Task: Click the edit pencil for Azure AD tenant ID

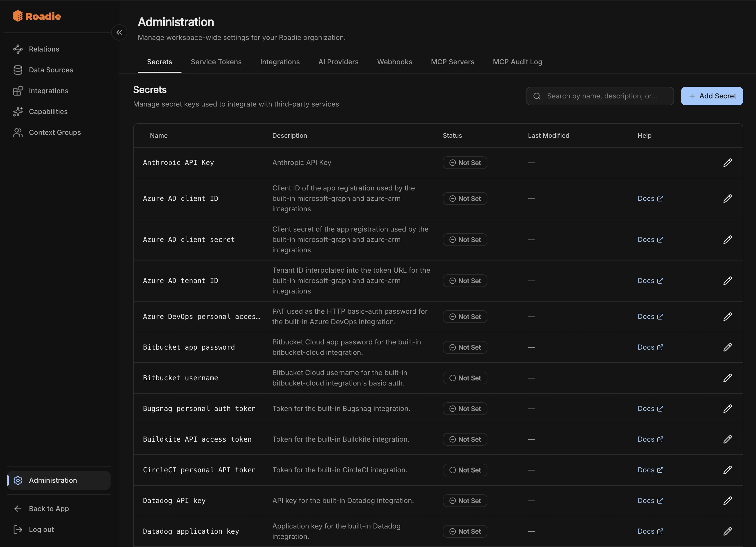Action: tap(727, 281)
